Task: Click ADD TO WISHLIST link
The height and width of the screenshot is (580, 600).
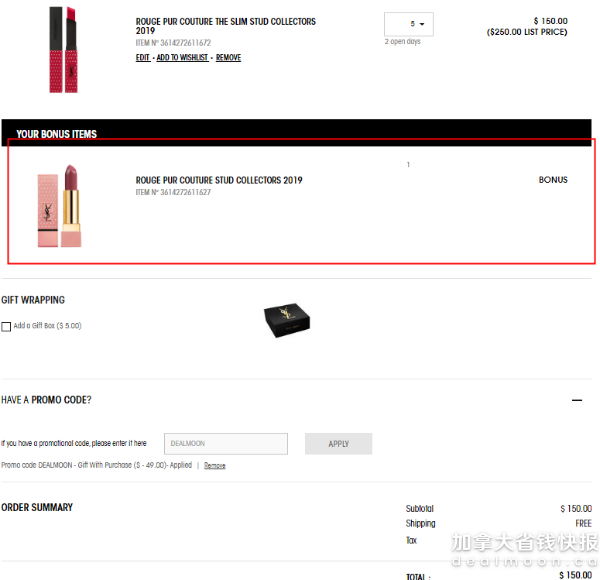Action: tap(182, 57)
